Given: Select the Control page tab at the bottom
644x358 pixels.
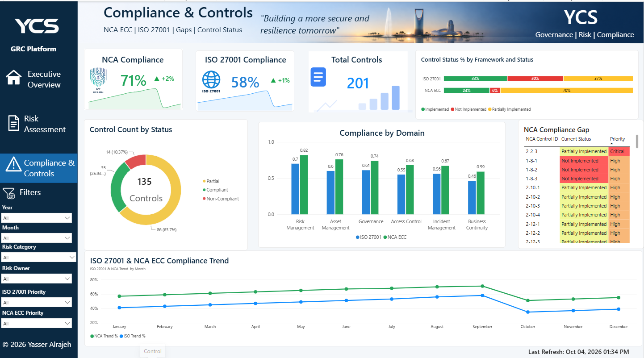Looking at the screenshot, I should [153, 351].
